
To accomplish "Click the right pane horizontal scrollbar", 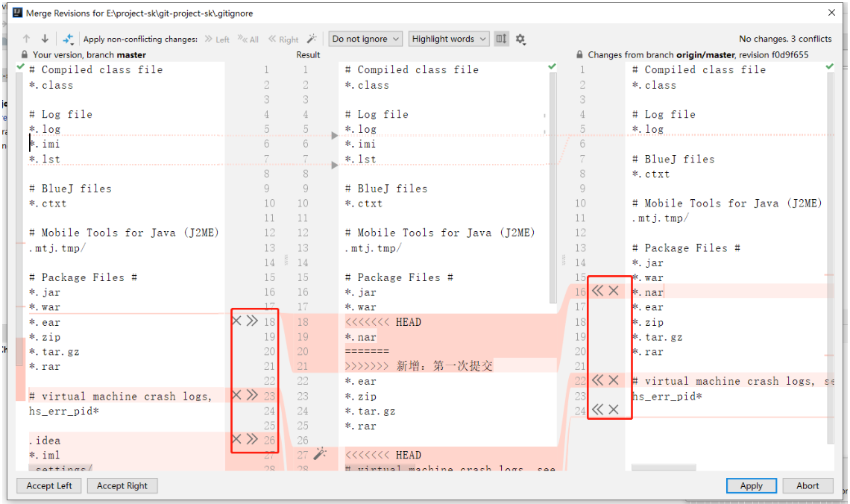I will coord(664,467).
